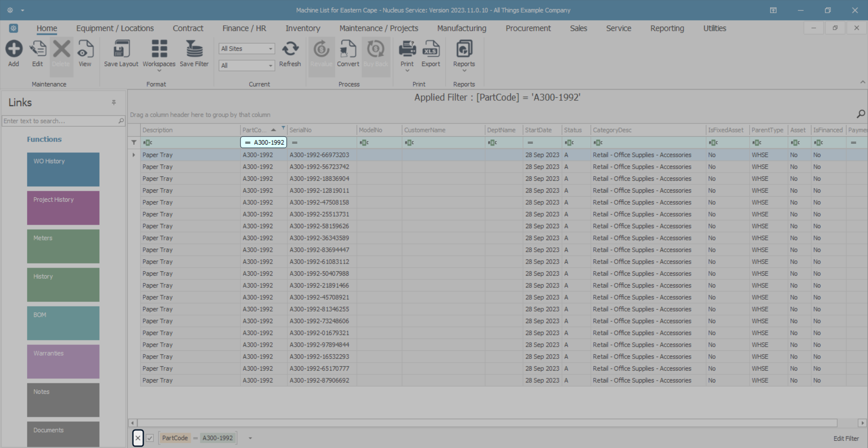Open the Project History tile

(x=63, y=208)
